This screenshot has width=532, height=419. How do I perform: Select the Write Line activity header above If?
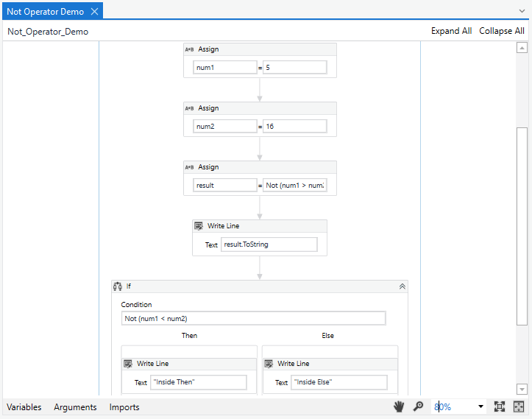coord(260,226)
